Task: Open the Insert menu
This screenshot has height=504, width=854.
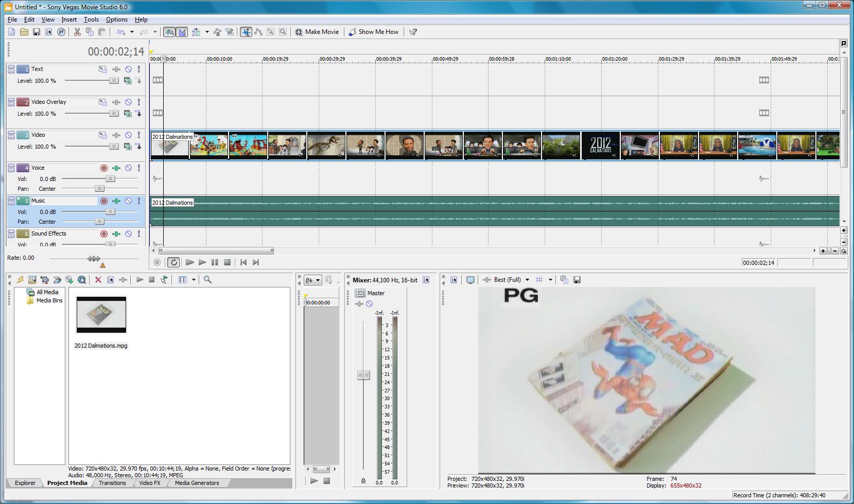Action: (x=69, y=20)
